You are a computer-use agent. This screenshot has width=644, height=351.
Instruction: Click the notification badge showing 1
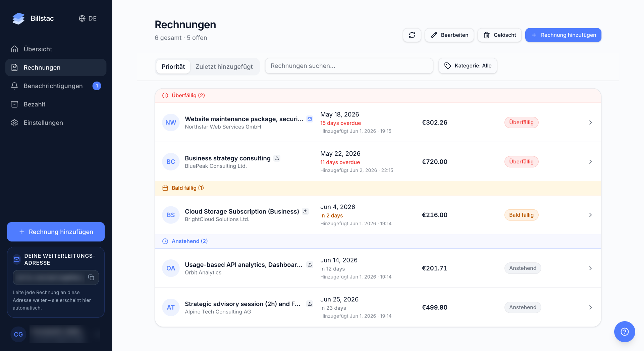tap(97, 86)
